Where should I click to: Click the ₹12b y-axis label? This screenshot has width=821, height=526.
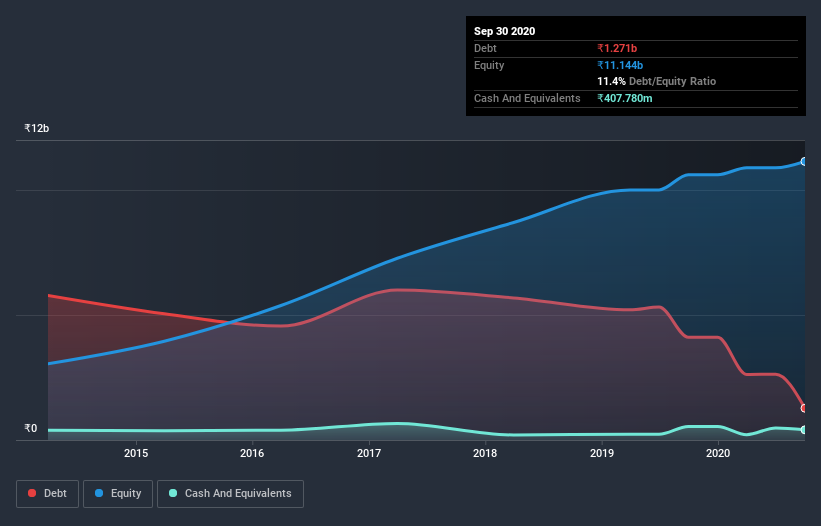[x=37, y=128]
